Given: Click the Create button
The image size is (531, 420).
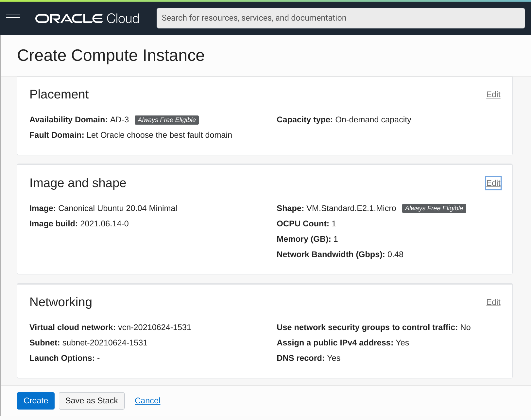Looking at the screenshot, I should pos(36,401).
